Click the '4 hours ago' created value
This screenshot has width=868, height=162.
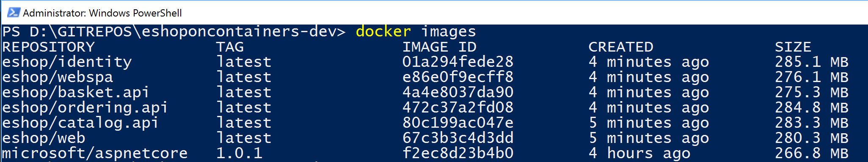(639, 154)
